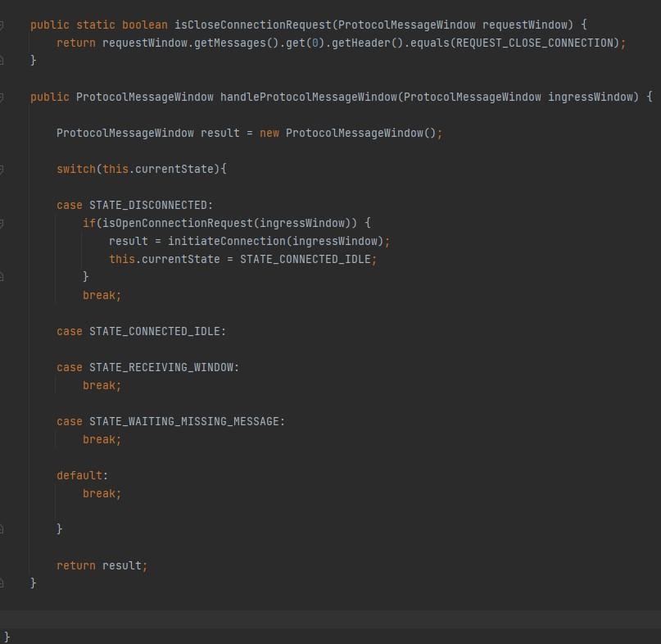Image resolution: width=661 pixels, height=644 pixels.
Task: Click the fold arrow beside the if statement gutter
Action: pyautogui.click(x=6, y=223)
